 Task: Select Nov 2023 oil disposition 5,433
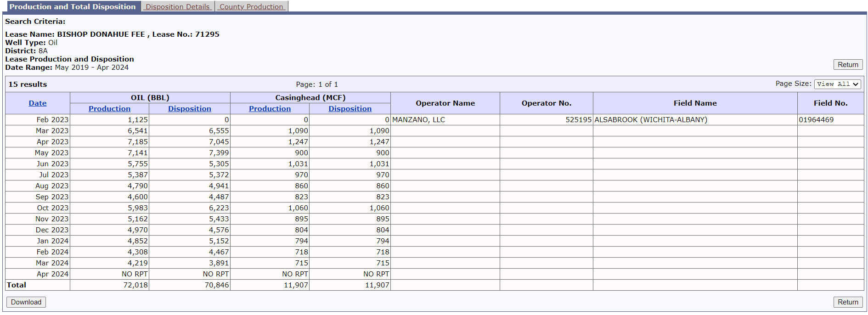(x=190, y=219)
